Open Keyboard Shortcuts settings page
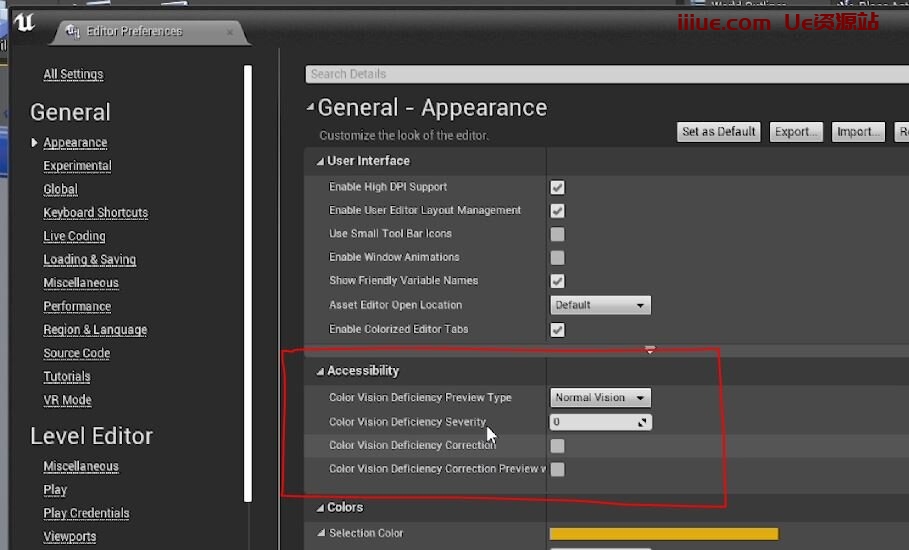 tap(95, 213)
